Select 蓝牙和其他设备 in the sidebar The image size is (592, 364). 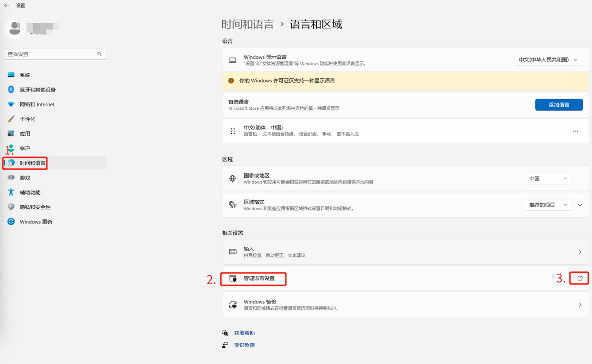(x=55, y=89)
